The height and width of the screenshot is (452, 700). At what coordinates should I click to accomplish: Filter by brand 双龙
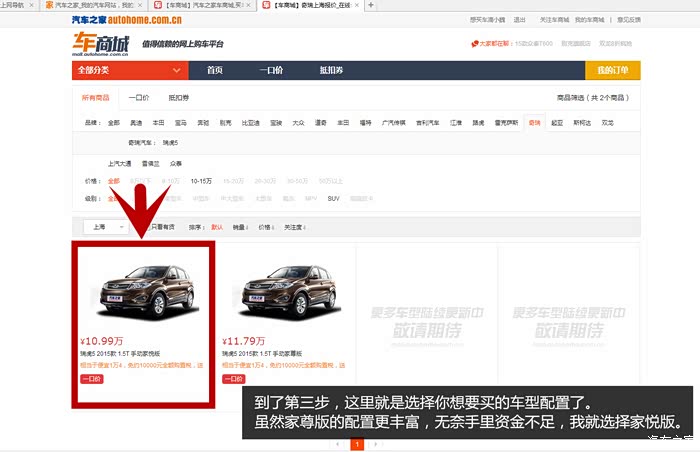tap(607, 123)
